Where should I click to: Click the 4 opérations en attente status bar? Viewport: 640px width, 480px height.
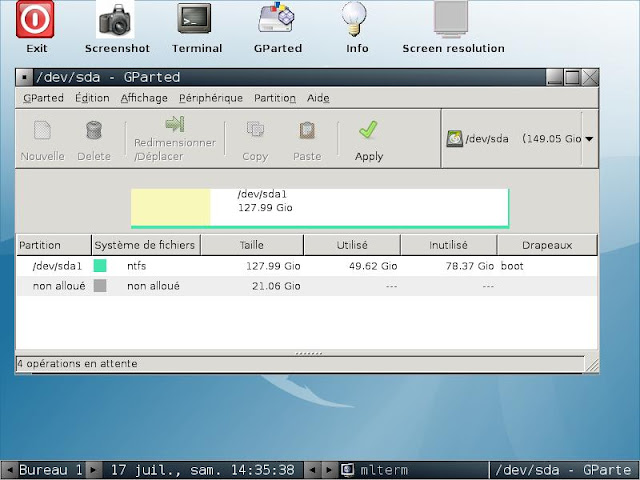300,364
